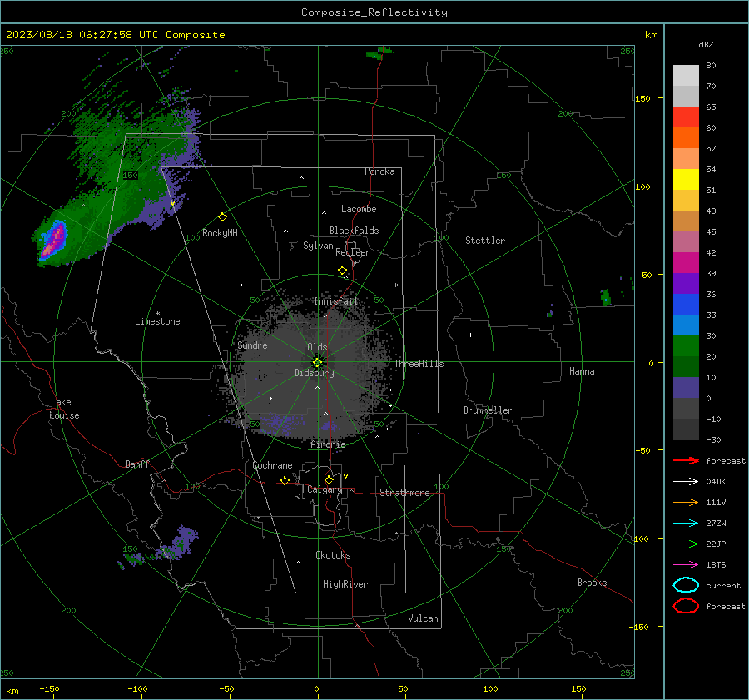749x700 pixels.
Task: Click the red 'forecast' ellipse icon
Action: tap(686, 606)
